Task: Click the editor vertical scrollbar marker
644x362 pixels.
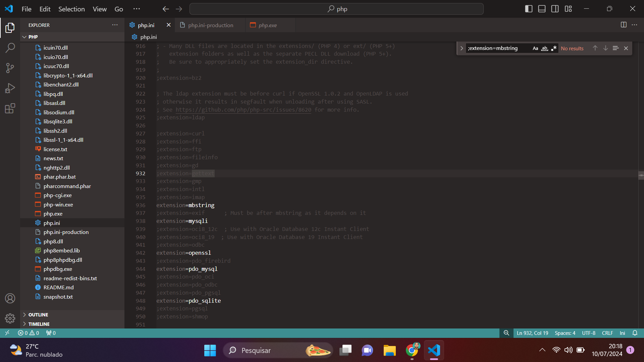Action: point(641,175)
